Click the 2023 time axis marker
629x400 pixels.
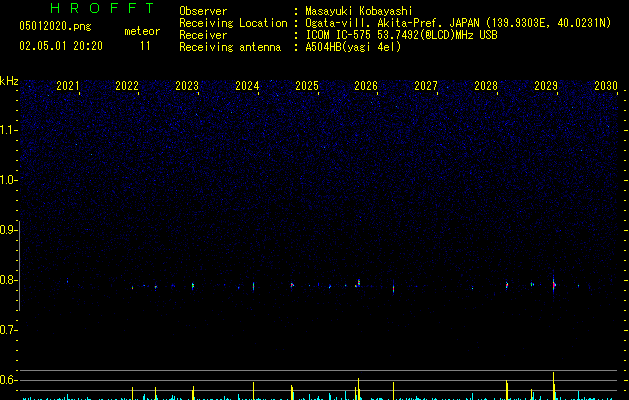click(x=187, y=86)
